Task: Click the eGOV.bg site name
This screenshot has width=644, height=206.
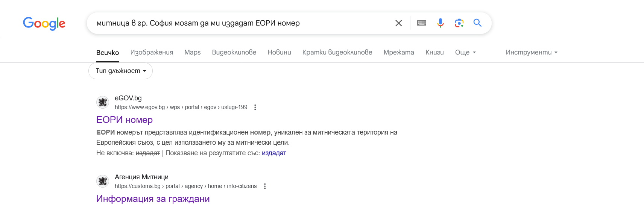Action: (128, 98)
